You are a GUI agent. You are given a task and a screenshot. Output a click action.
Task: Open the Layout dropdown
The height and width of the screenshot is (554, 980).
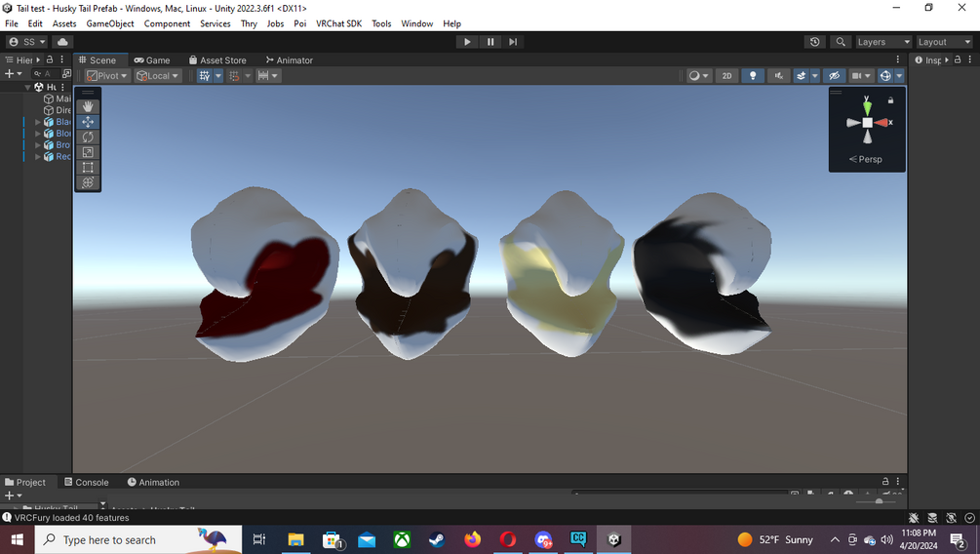pyautogui.click(x=944, y=42)
